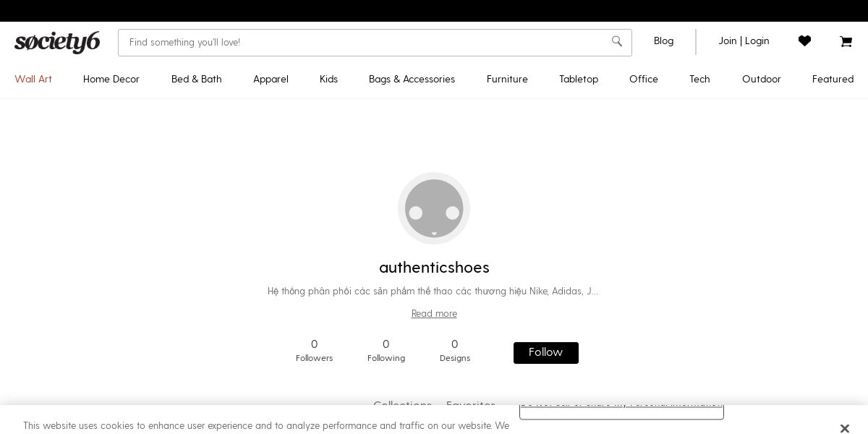Open the Wall Art menu
The height and width of the screenshot is (434, 868).
[x=33, y=80]
